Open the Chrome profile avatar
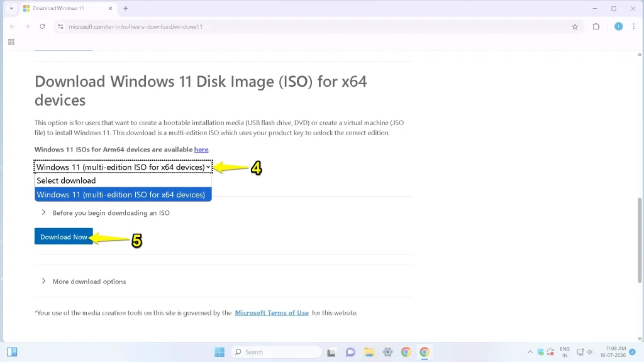Viewport: 644px width, 362px height. (x=618, y=26)
